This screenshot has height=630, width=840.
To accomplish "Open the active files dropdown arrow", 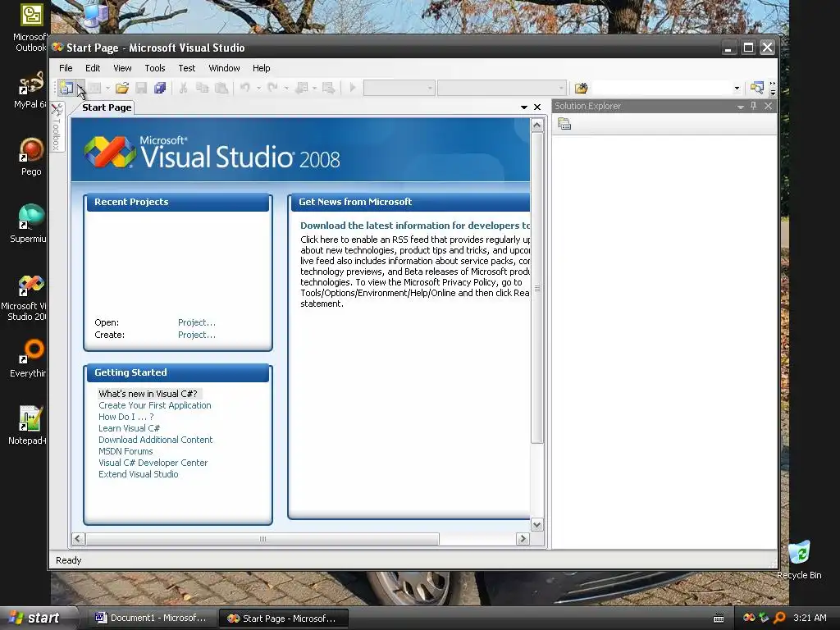I will tap(524, 107).
